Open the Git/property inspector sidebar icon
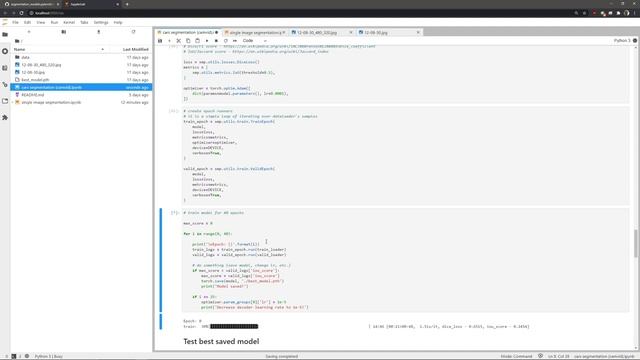 (5, 84)
